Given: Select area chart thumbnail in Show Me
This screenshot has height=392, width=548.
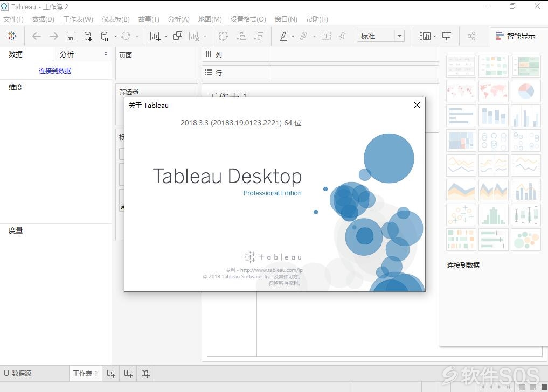Looking at the screenshot, I should point(461,190).
